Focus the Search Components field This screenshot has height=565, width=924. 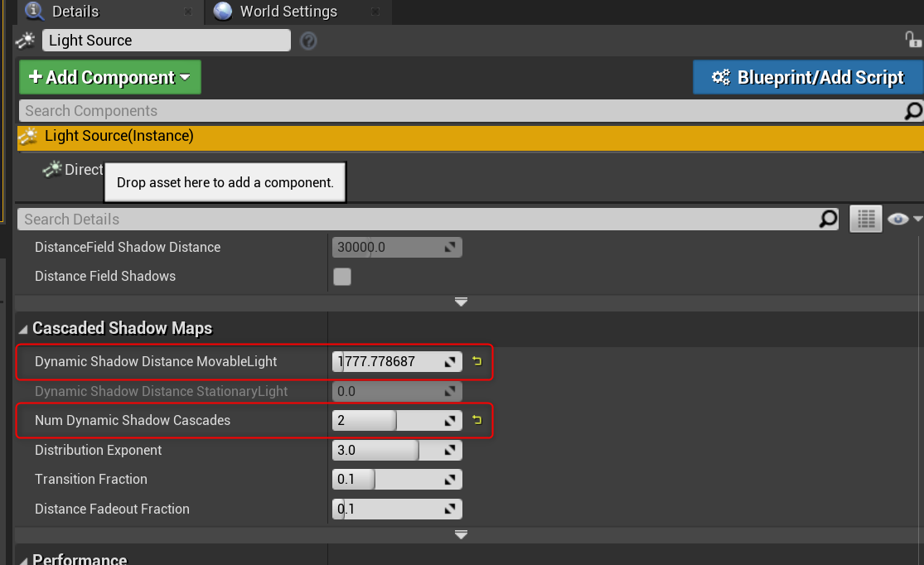pos(460,111)
